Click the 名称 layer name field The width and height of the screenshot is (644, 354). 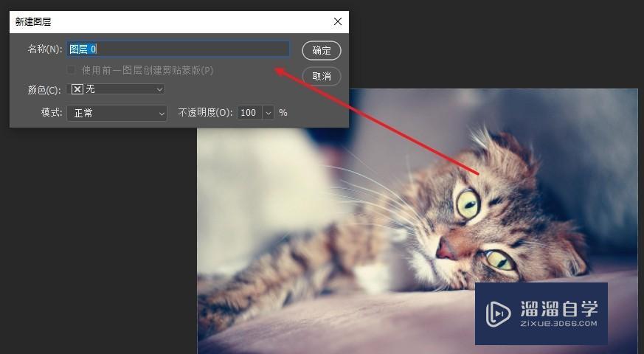178,49
